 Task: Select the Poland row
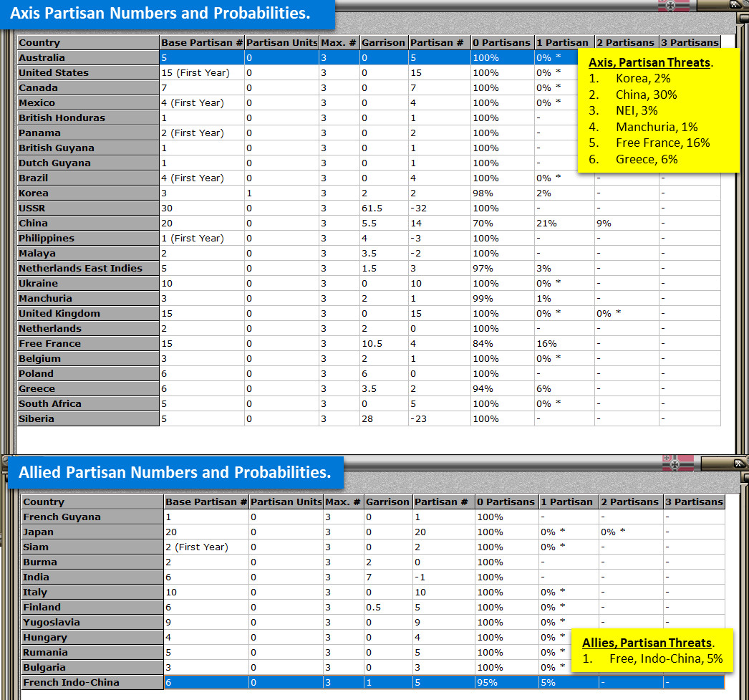coord(369,374)
